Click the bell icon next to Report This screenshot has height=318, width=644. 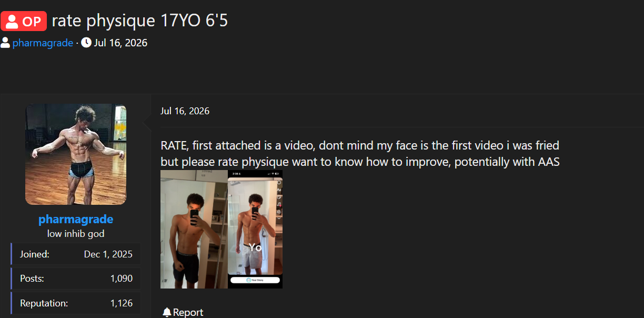(167, 312)
